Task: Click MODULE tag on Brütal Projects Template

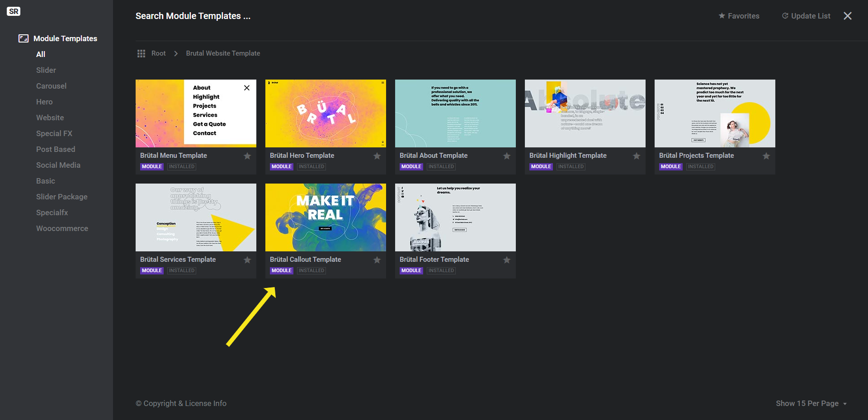Action: click(x=671, y=166)
